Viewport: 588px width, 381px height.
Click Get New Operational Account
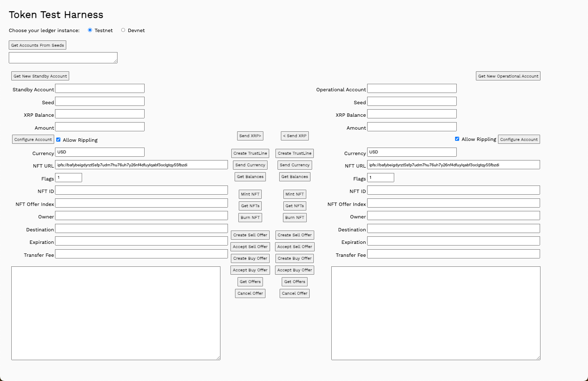pos(508,75)
